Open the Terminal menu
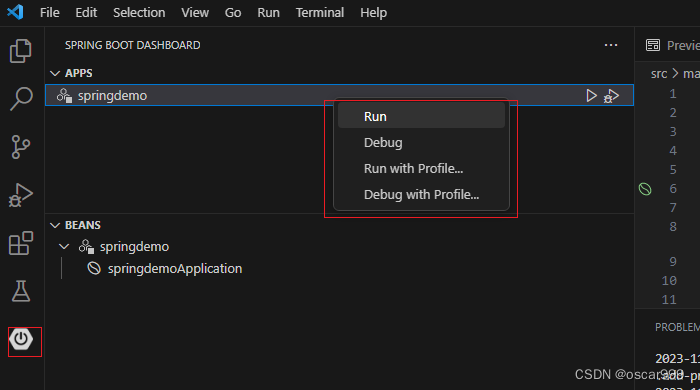The width and height of the screenshot is (700, 390). click(x=320, y=12)
